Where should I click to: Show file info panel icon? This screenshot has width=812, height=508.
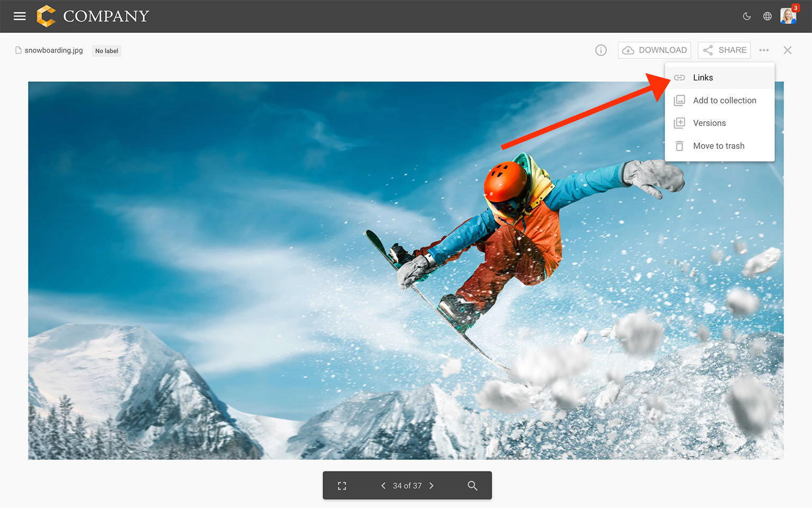pyautogui.click(x=601, y=50)
